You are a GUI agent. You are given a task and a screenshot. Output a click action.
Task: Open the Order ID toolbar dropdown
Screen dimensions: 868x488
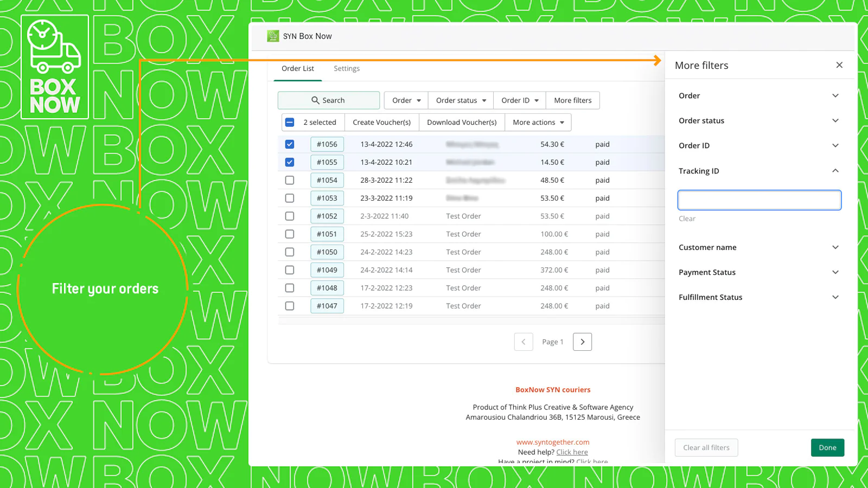[520, 100]
